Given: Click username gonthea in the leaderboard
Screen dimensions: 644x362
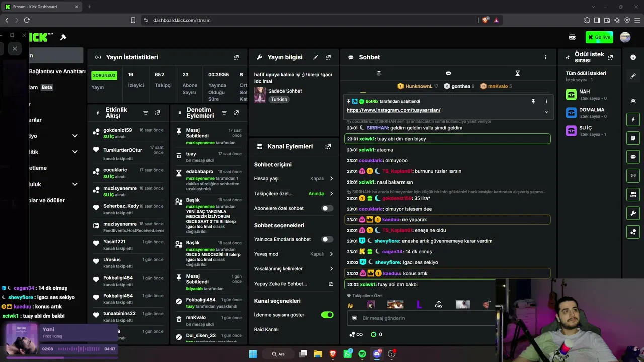Looking at the screenshot, I should [x=461, y=86].
